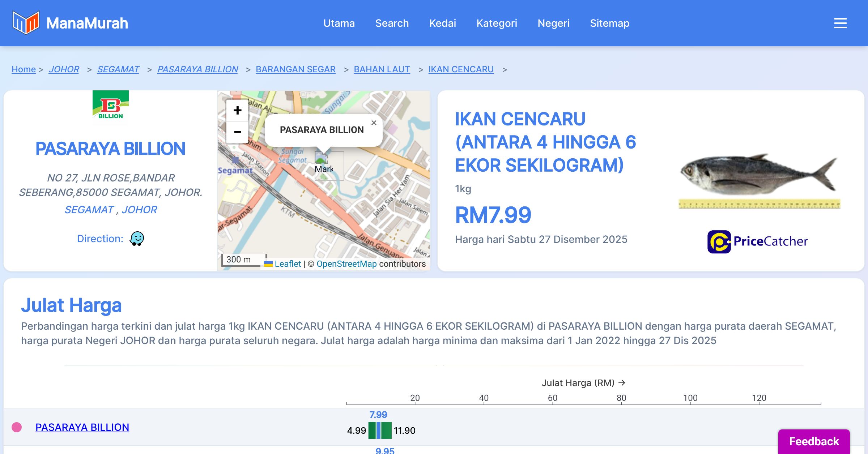The width and height of the screenshot is (868, 454).
Task: Open the Kategori menu item
Action: click(497, 23)
